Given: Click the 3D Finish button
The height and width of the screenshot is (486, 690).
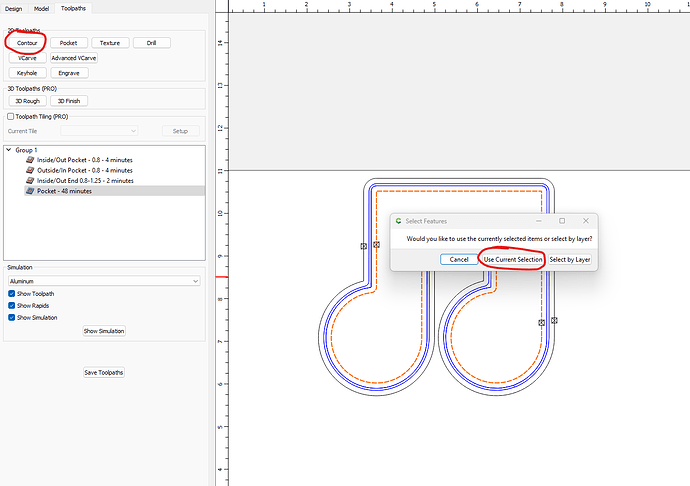Looking at the screenshot, I should [x=69, y=101].
